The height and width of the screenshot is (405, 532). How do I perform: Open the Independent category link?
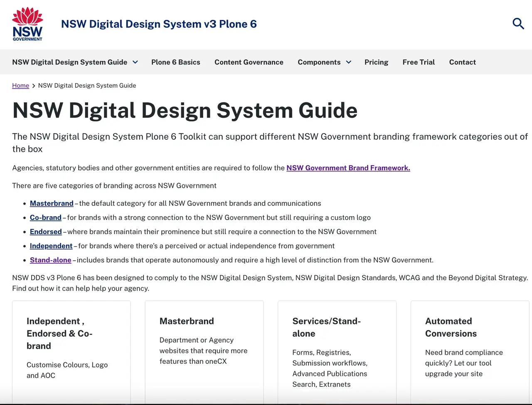[x=51, y=246]
